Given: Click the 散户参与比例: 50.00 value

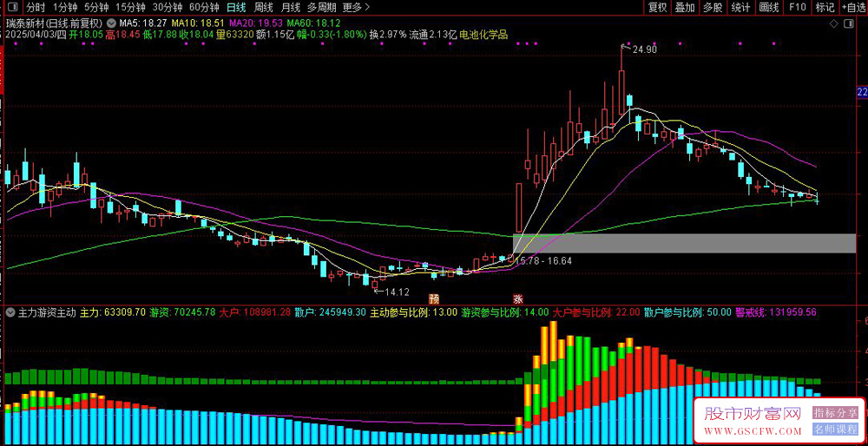Looking at the screenshot, I should pos(688,312).
